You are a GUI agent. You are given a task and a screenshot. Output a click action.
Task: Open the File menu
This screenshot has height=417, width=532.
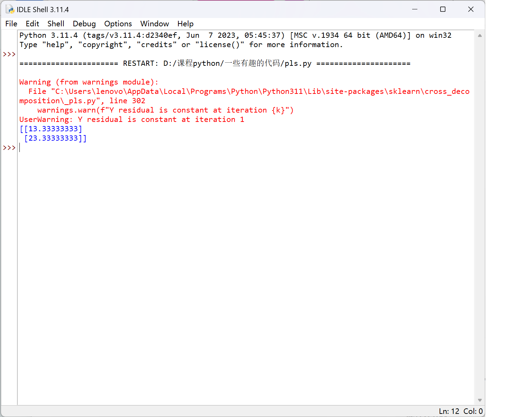point(11,24)
